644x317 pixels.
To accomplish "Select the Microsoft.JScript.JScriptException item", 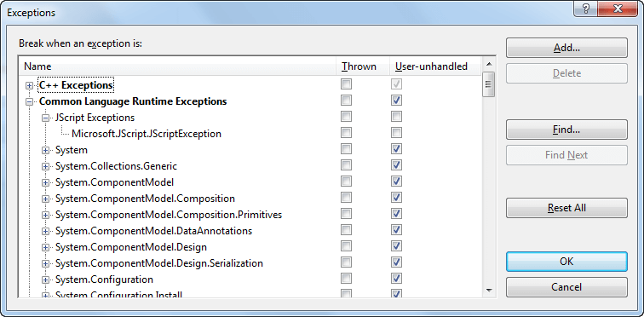I will click(x=147, y=134).
